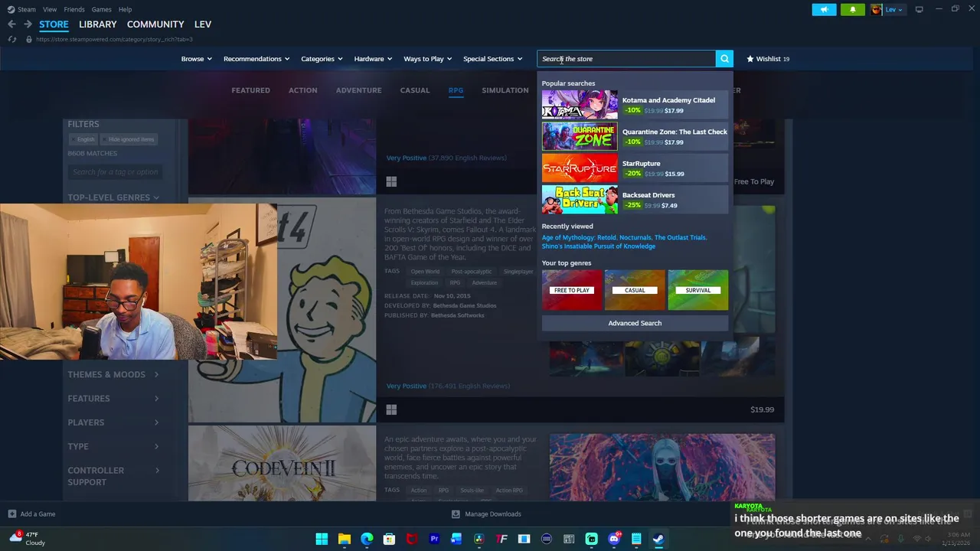This screenshot has height=551, width=980.
Task: Open the Friends menu
Action: tap(74, 9)
